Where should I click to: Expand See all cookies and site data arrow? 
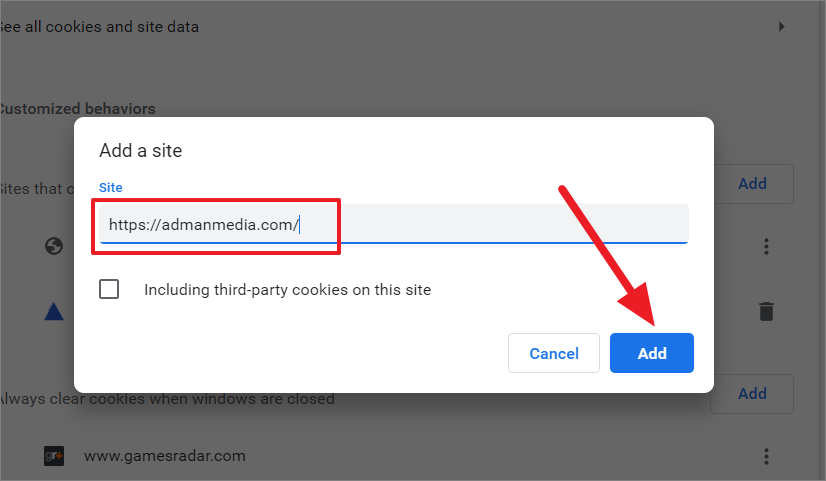(x=782, y=26)
